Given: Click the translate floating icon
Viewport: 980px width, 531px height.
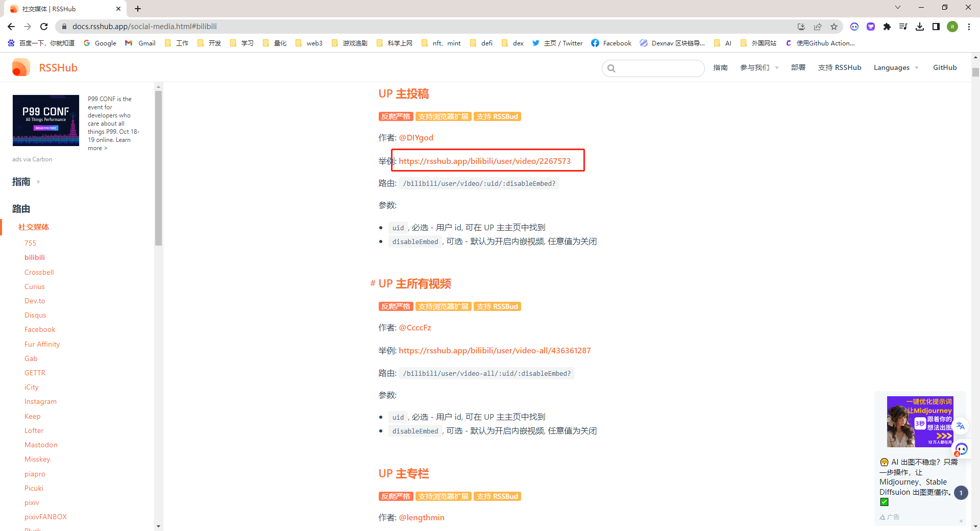Looking at the screenshot, I should coord(961,426).
